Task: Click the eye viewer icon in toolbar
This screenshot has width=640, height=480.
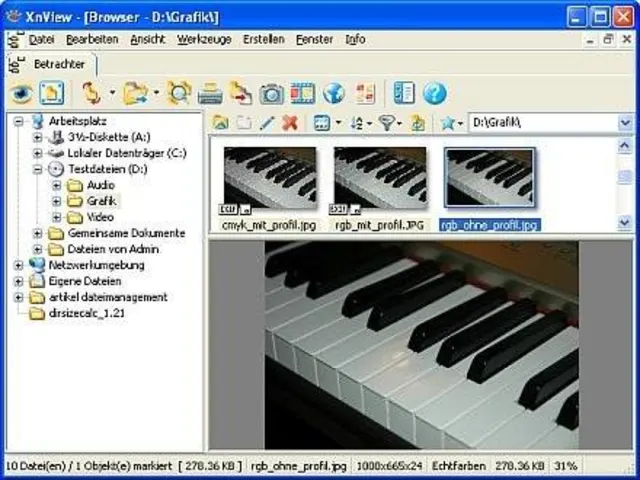Action: point(22,93)
